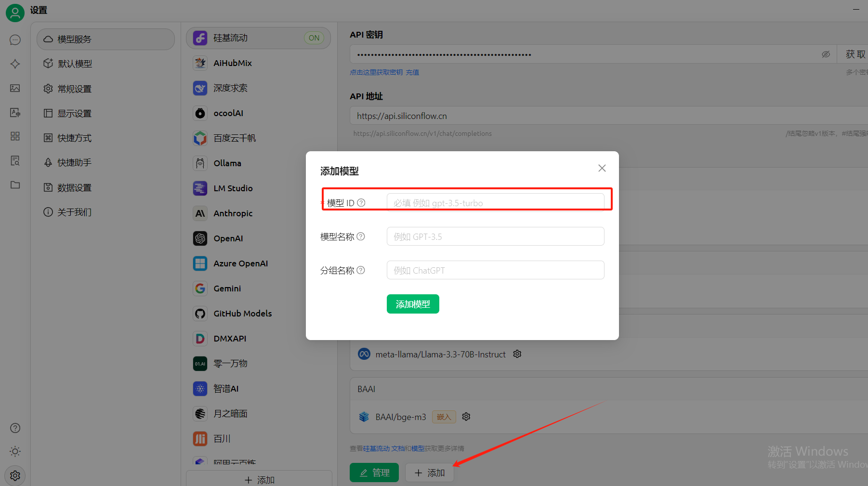Image resolution: width=868 pixels, height=486 pixels.
Task: Click the 模型名称 help icon
Action: coord(361,236)
